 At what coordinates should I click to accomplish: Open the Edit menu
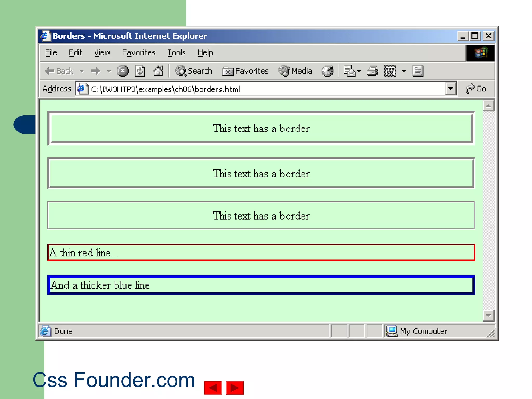point(75,53)
